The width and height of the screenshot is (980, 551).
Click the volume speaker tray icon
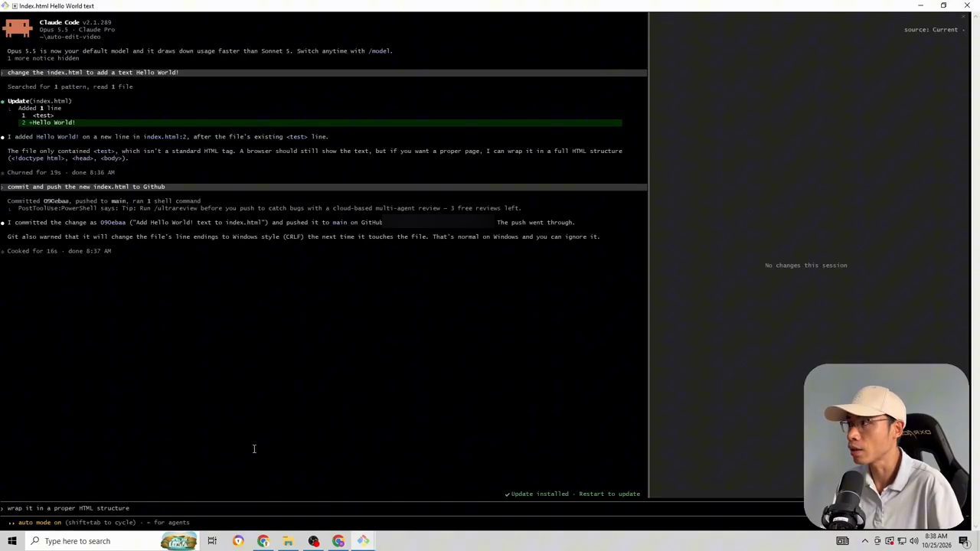click(913, 541)
